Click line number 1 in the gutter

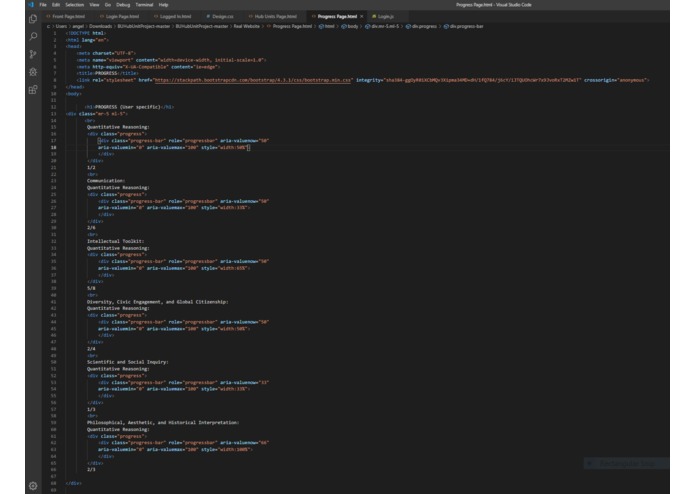click(55, 33)
